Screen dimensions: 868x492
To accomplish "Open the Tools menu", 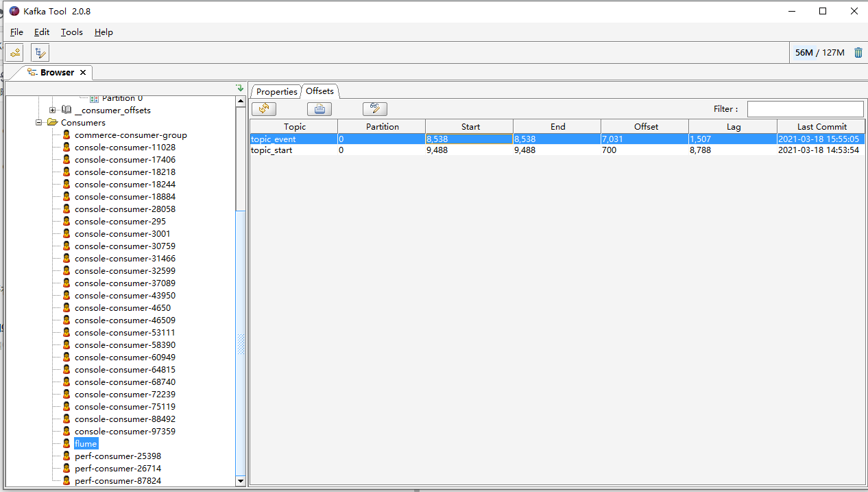I will pos(72,32).
